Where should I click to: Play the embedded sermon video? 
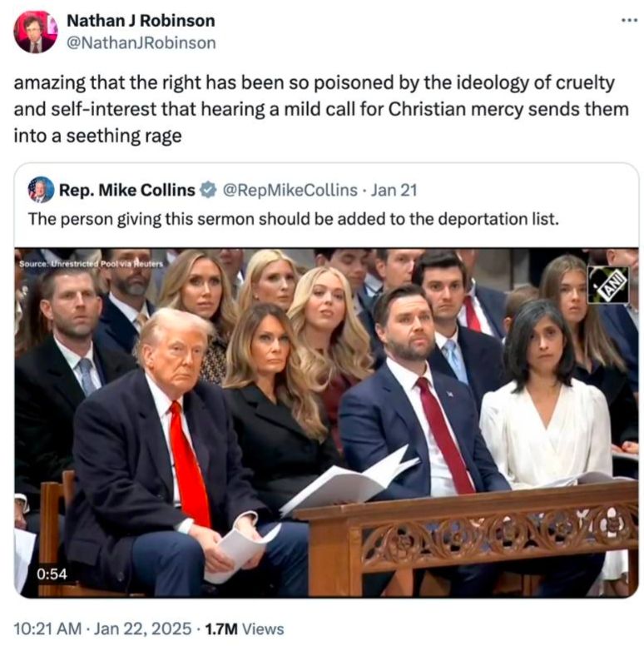click(326, 422)
